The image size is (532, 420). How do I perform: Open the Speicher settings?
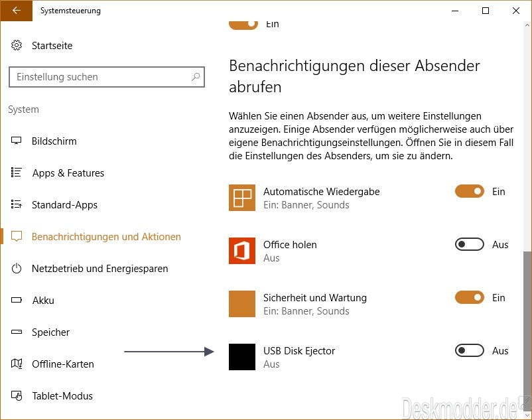(50, 332)
